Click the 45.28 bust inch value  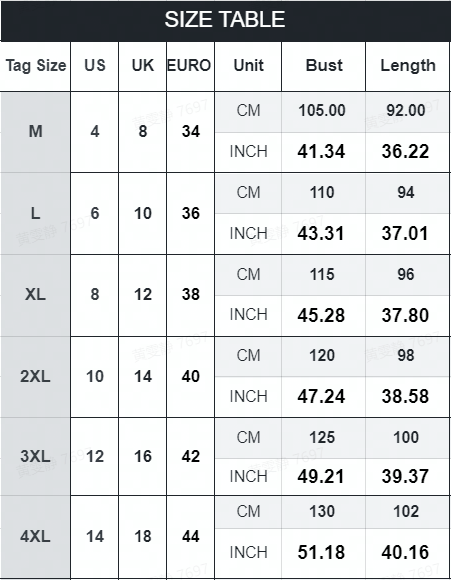(322, 316)
